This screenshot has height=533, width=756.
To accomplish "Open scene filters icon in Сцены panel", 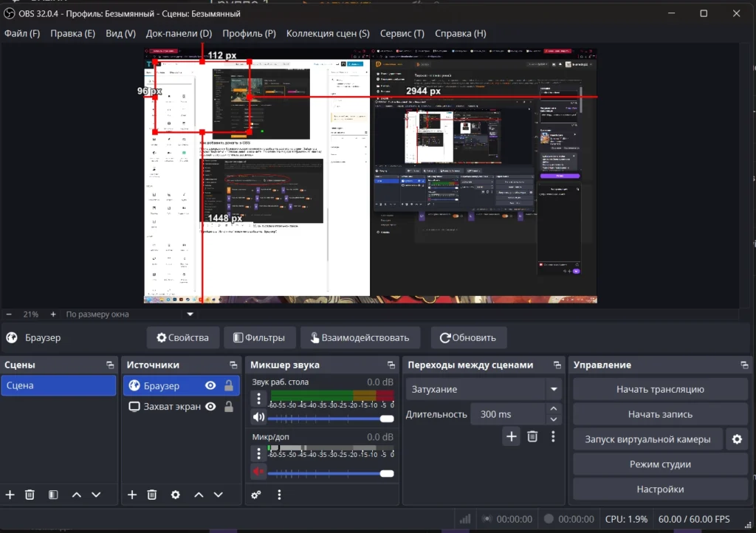I will (53, 495).
